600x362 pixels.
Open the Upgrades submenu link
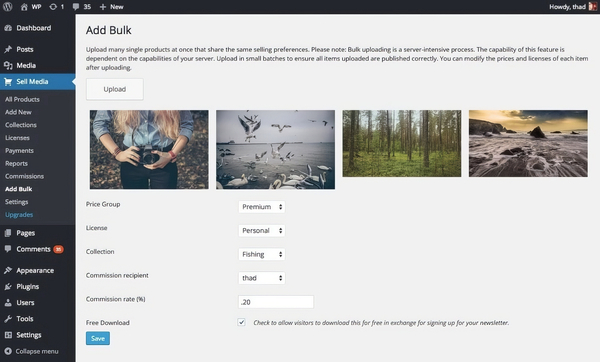(x=19, y=215)
